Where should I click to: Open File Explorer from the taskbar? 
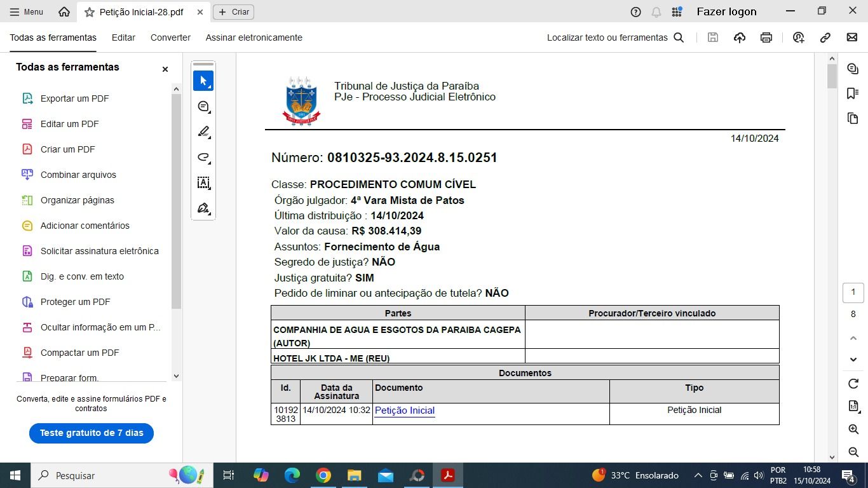354,475
